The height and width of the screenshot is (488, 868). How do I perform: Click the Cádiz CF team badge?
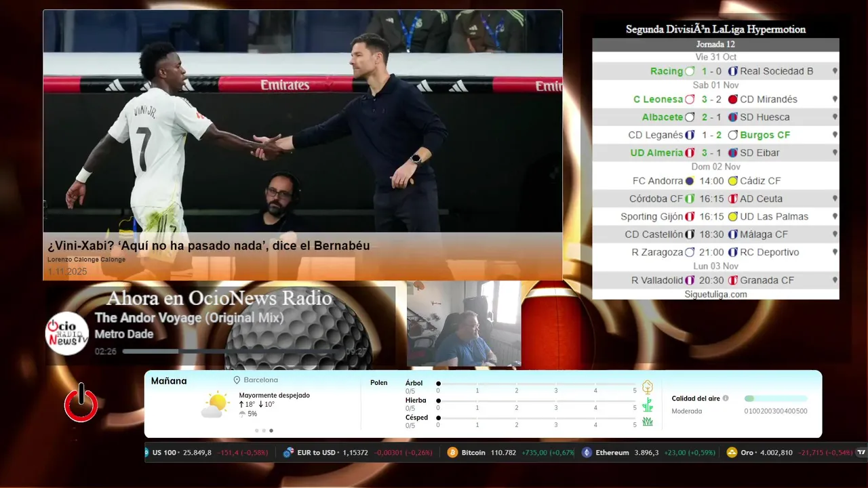[x=732, y=181]
